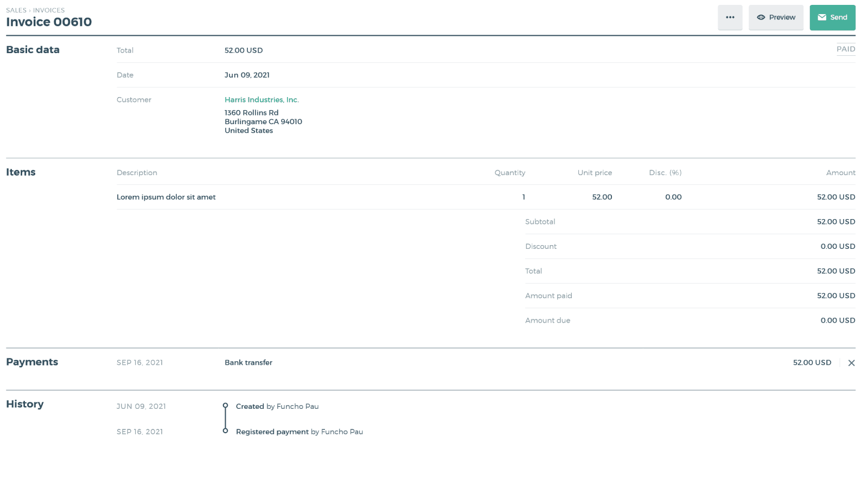This screenshot has width=868, height=488.
Task: Click the Registered payment timeline marker
Action: 226,431
